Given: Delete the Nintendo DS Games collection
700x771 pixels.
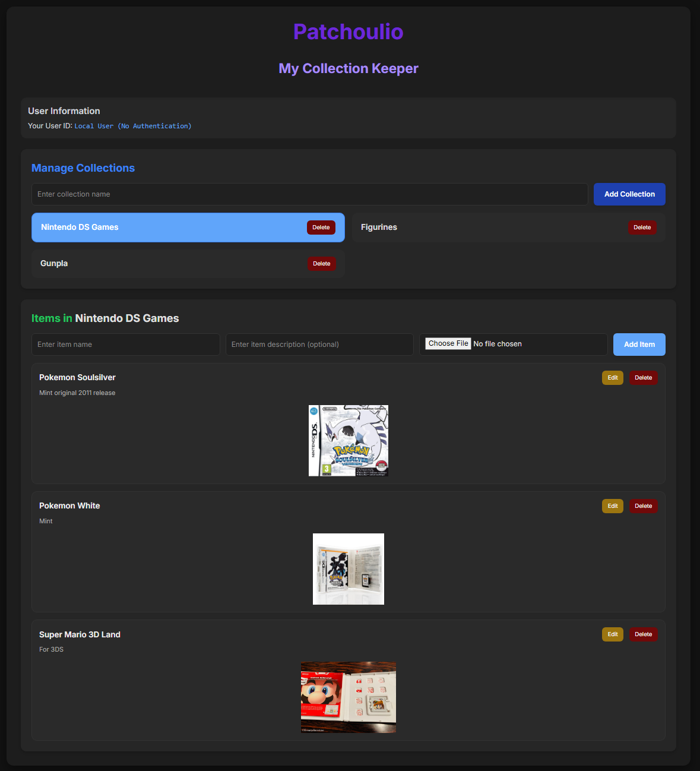Looking at the screenshot, I should [321, 227].
